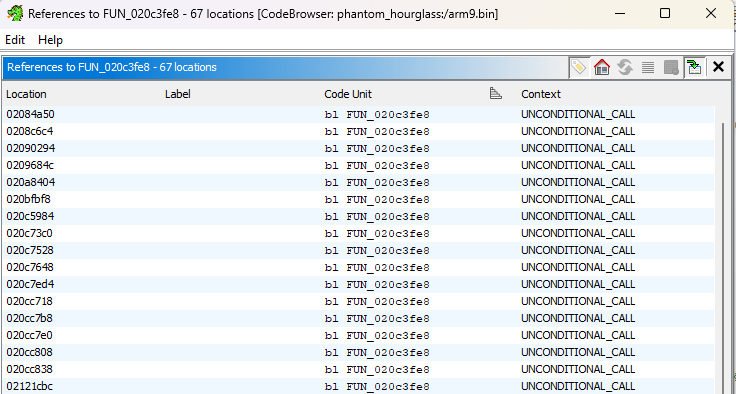Sort by the Code Unit column header

[348, 94]
